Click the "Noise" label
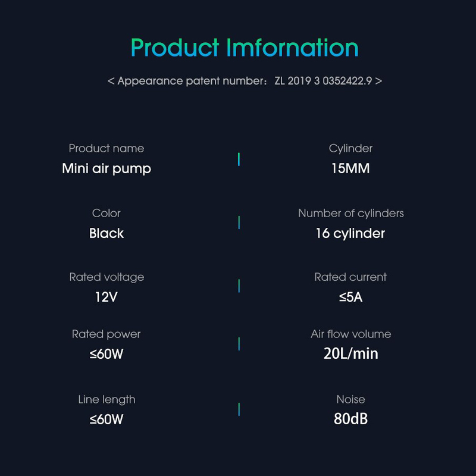The image size is (476, 476). click(x=350, y=399)
